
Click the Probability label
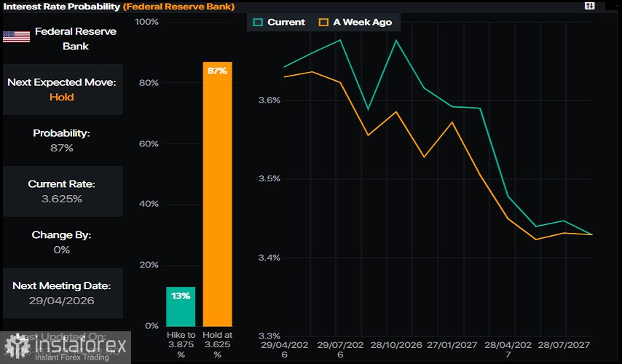pos(61,133)
